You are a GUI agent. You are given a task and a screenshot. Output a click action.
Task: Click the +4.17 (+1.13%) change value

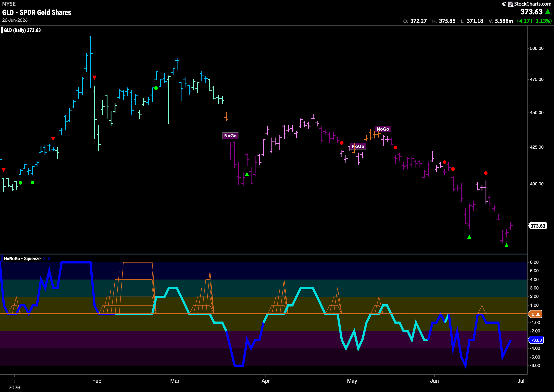(x=534, y=21)
